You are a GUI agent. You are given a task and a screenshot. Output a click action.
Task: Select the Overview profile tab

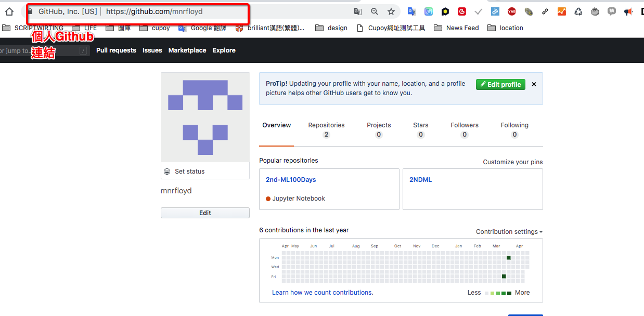(277, 125)
